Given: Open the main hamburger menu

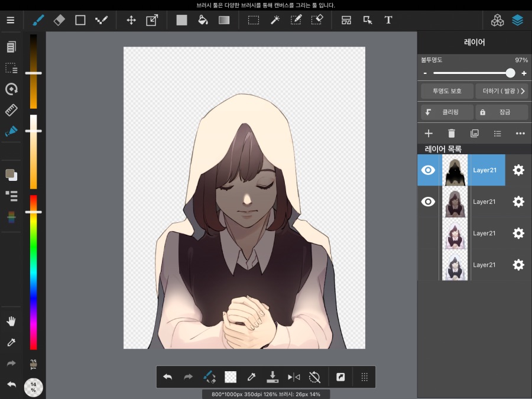Looking at the screenshot, I should (x=11, y=20).
